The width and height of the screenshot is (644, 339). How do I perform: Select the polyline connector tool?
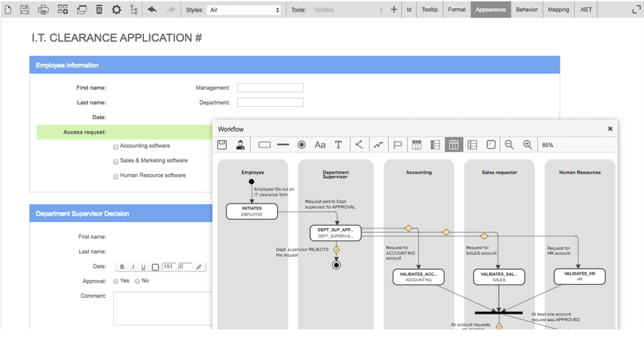(379, 145)
